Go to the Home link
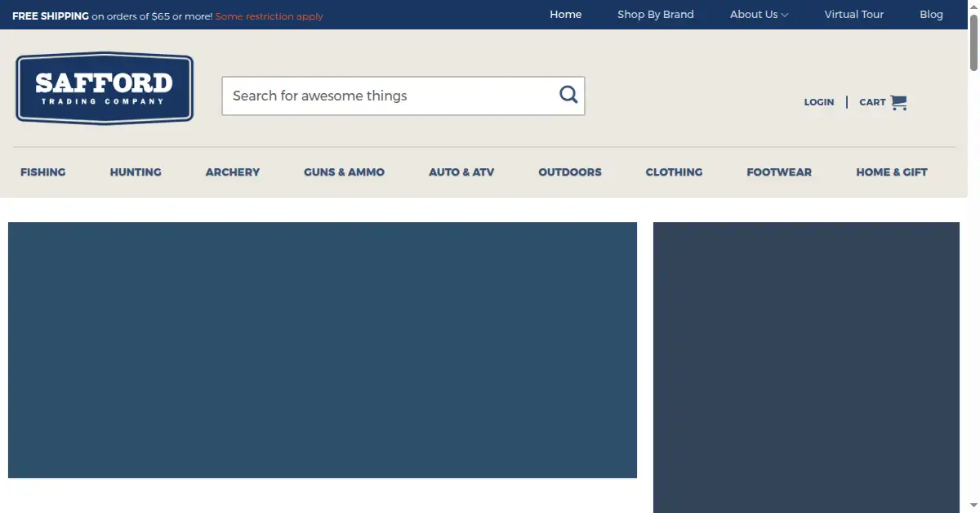Image resolution: width=980 pixels, height=513 pixels. (566, 15)
